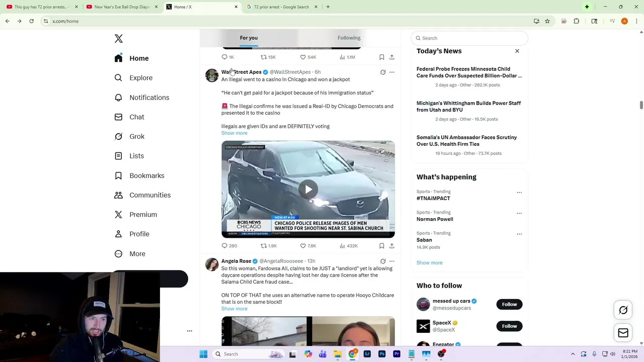Switch to the Following tab
The height and width of the screenshot is (362, 644).
349,38
